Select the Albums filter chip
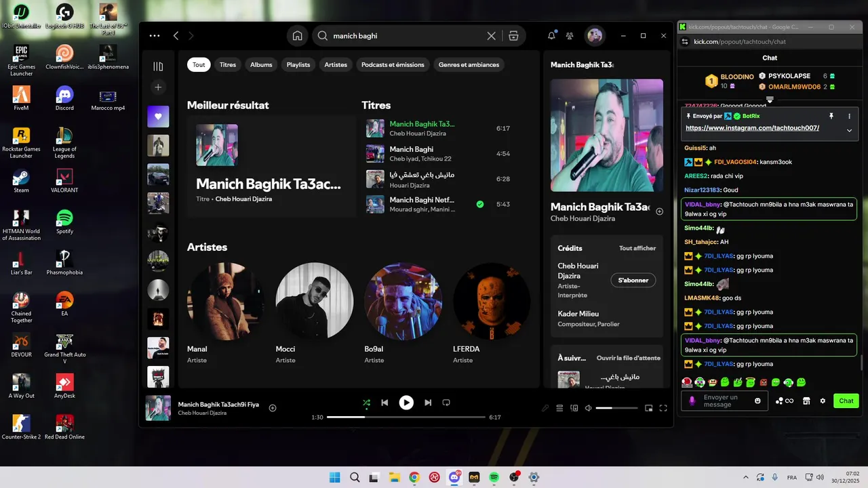 click(261, 65)
